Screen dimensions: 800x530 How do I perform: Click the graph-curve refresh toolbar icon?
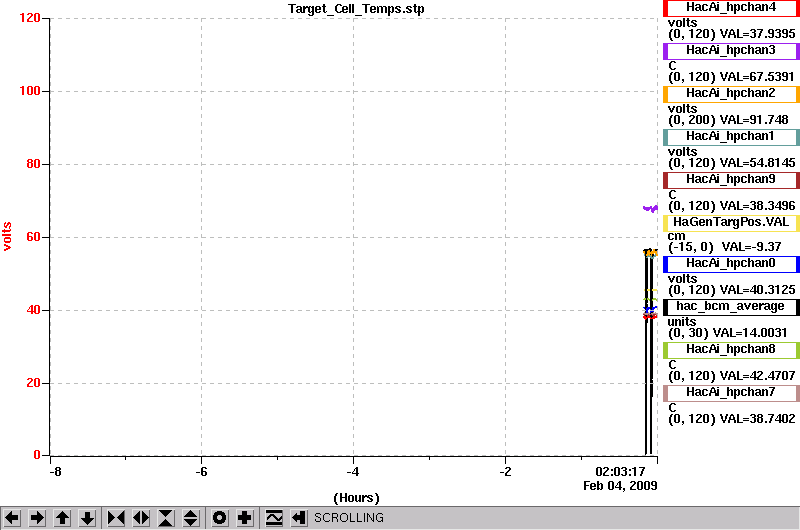coord(274,518)
